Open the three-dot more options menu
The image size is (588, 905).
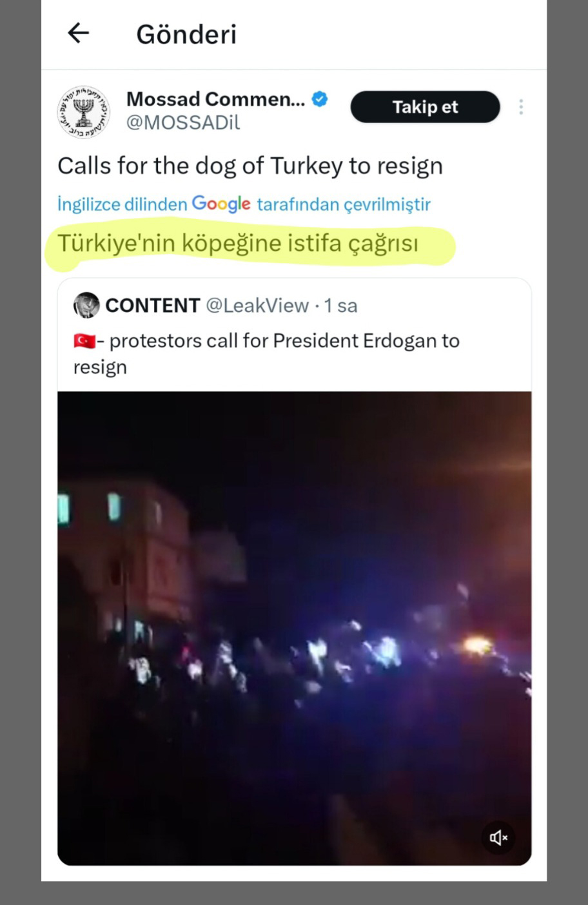(x=521, y=107)
